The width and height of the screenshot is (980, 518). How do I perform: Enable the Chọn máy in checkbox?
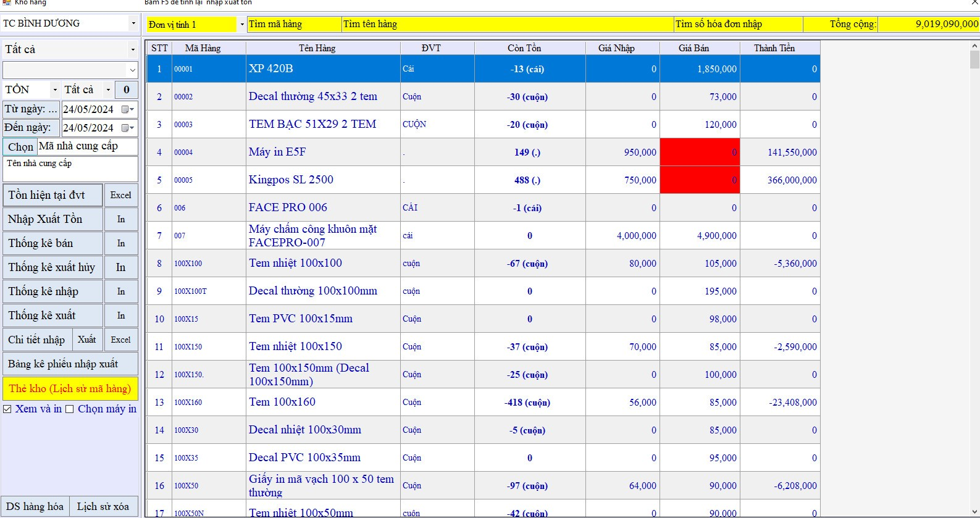[70, 409]
